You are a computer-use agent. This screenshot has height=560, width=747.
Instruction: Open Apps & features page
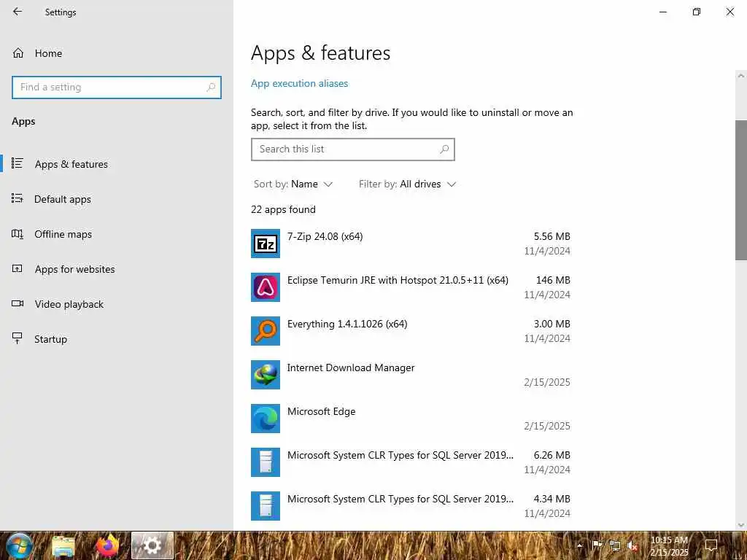pyautogui.click(x=71, y=164)
